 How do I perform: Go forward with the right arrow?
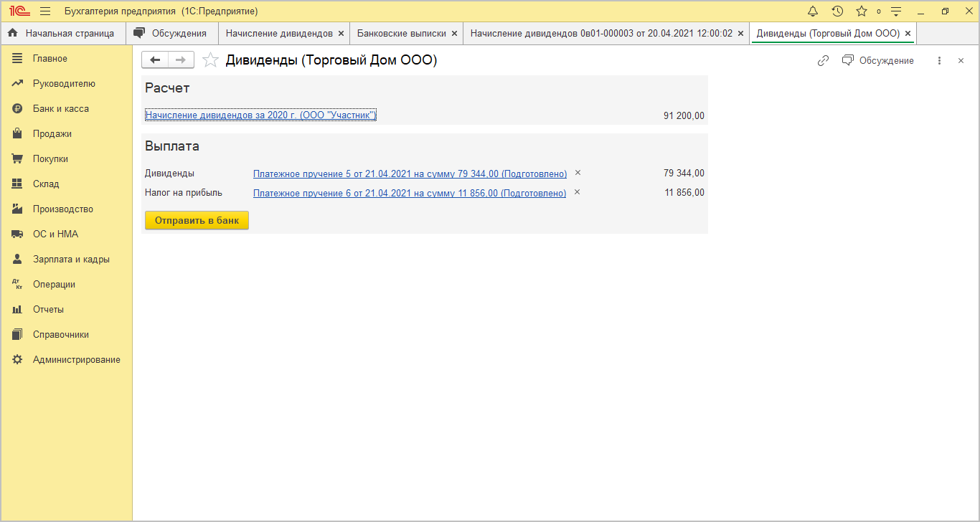[181, 60]
